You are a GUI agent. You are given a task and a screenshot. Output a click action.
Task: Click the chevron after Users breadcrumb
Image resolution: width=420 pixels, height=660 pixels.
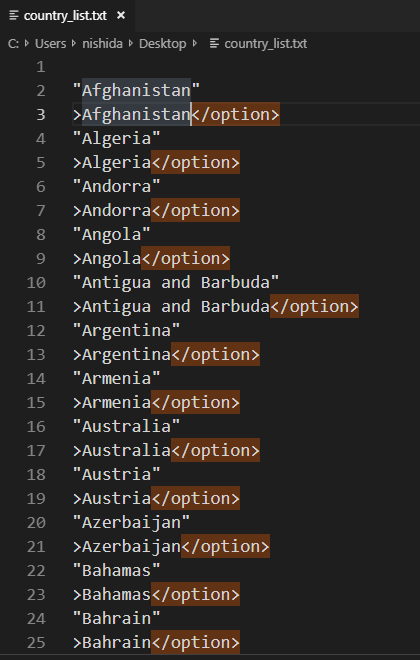[74, 43]
